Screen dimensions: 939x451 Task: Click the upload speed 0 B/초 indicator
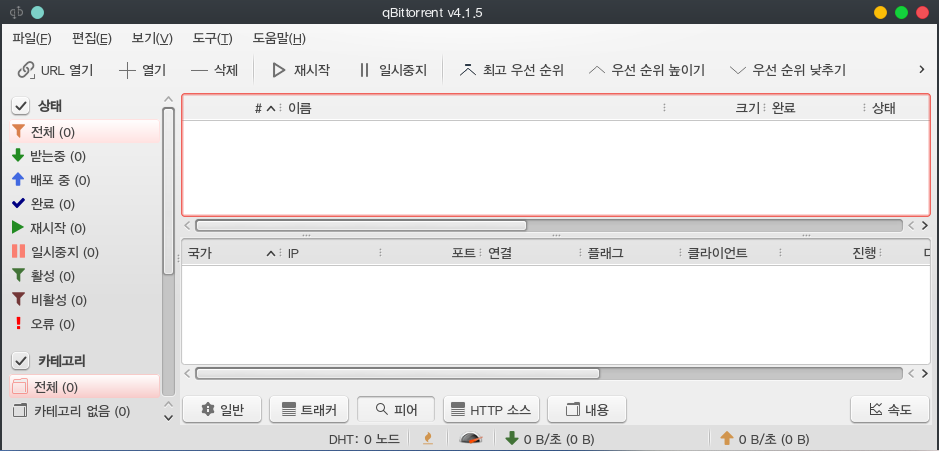(x=765, y=439)
